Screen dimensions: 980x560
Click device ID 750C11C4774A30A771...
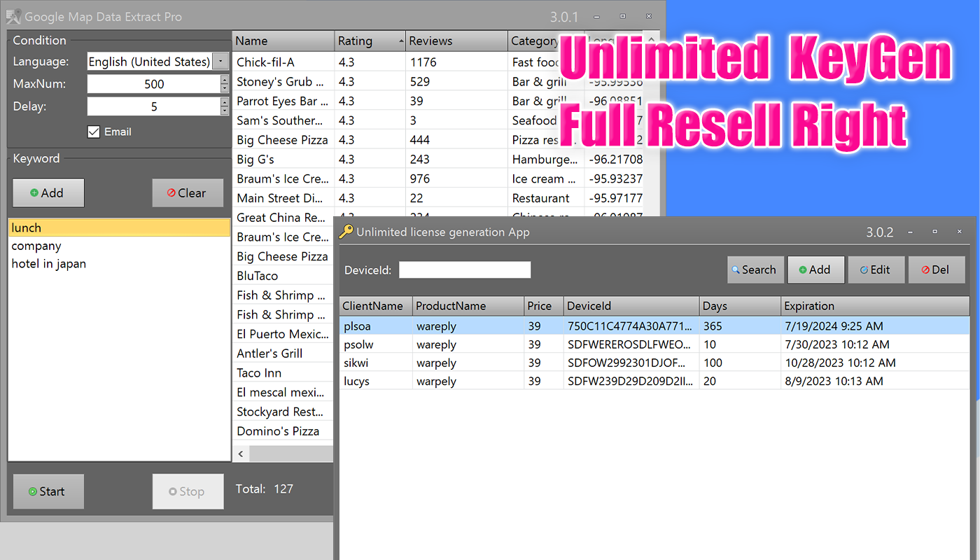pyautogui.click(x=630, y=326)
